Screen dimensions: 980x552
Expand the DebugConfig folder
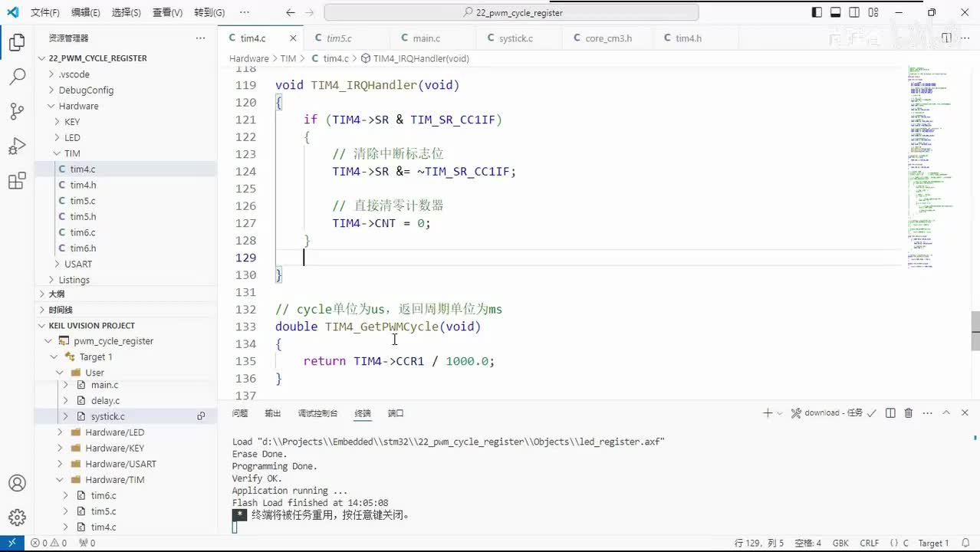coord(126,90)
